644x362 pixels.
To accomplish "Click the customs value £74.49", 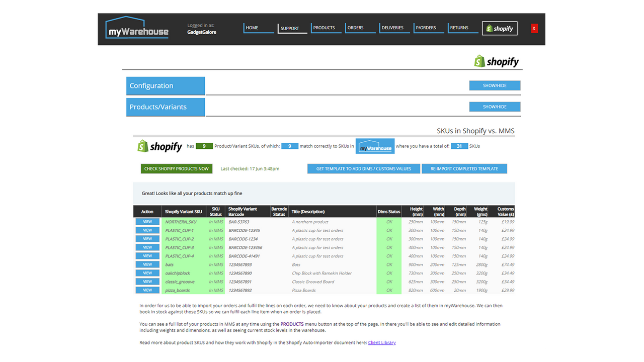I will click(x=508, y=264).
